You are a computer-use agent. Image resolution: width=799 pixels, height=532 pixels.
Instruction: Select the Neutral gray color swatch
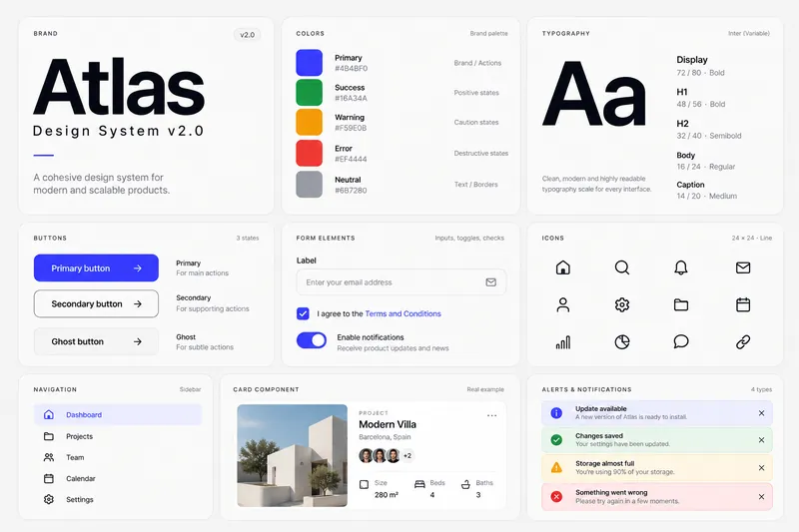pos(310,184)
